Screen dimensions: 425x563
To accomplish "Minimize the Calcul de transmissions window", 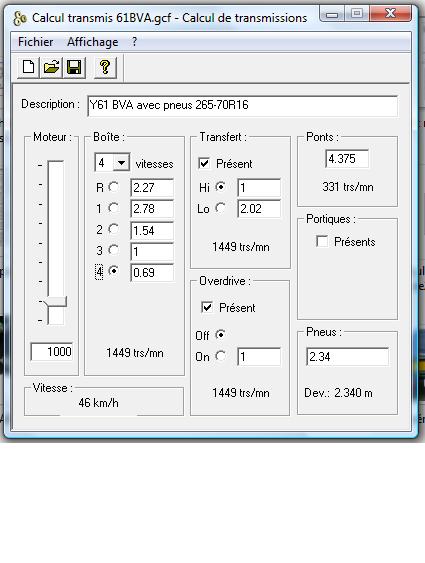I will pos(332,14).
